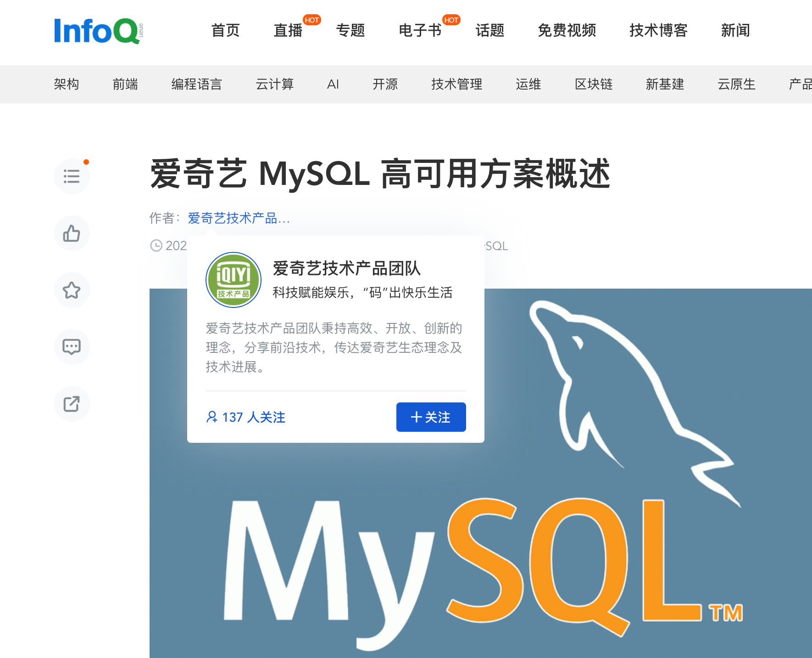Screen dimensions: 812x658
Task: Favorite the article using the star icon
Action: coord(72,290)
